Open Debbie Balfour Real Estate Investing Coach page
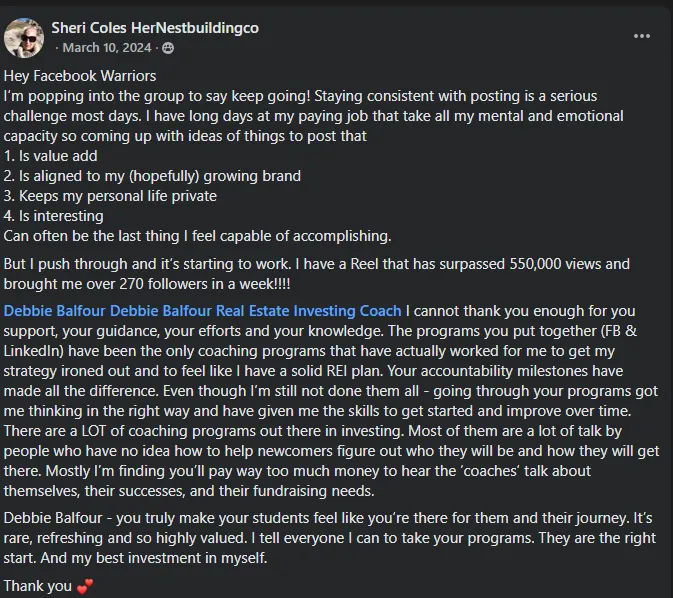The height and width of the screenshot is (598, 673). click(x=255, y=311)
